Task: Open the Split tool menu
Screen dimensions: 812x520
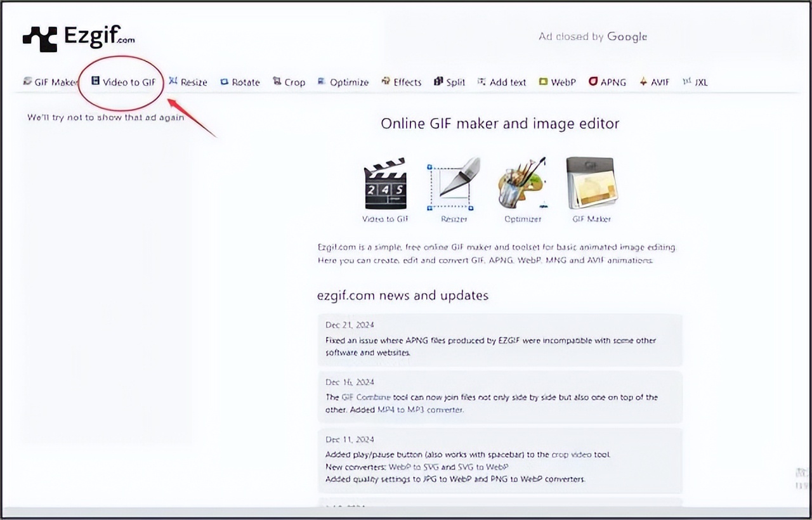Action: click(x=450, y=82)
